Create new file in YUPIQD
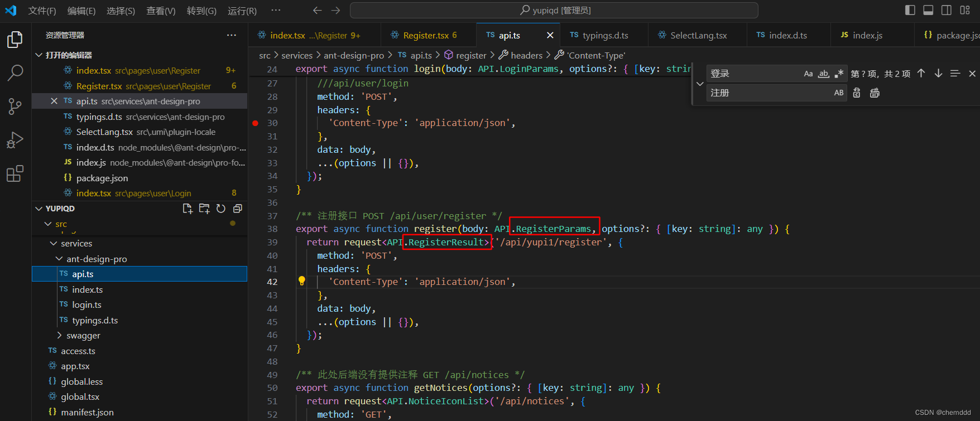980x421 pixels. click(x=188, y=209)
